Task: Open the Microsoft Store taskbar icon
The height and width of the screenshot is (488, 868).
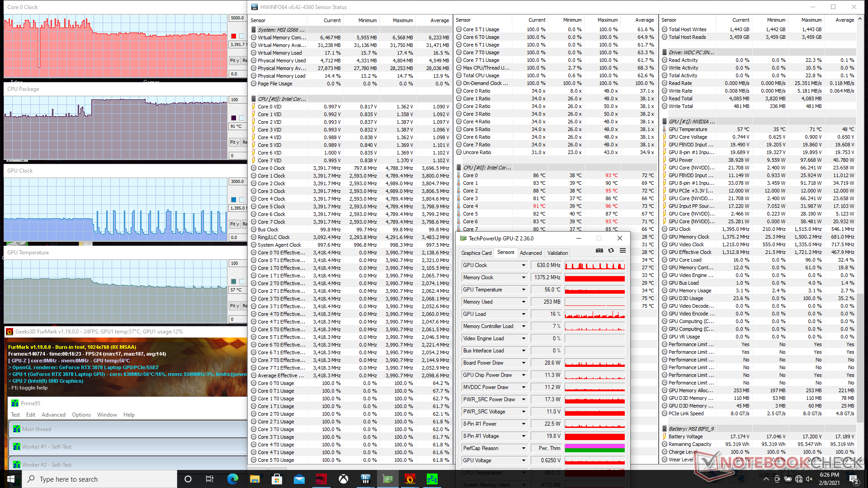Action: pyautogui.click(x=277, y=479)
